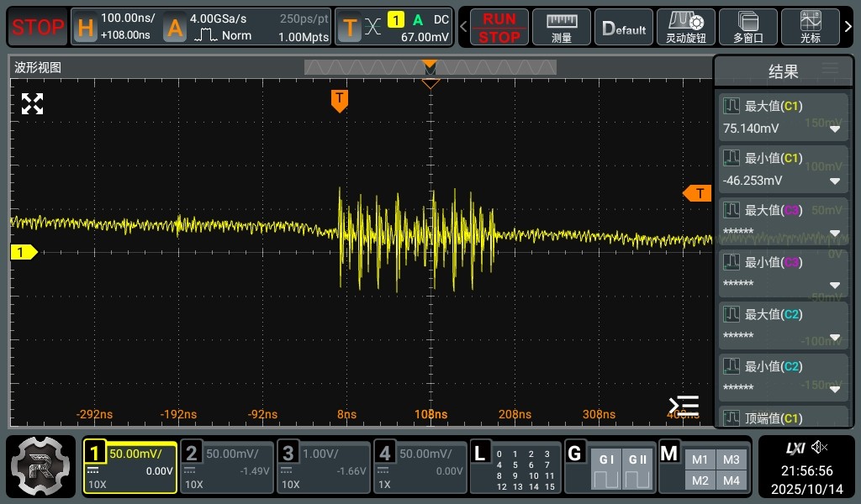Toggle channel 4 on
861x504 pixels.
coord(420,467)
